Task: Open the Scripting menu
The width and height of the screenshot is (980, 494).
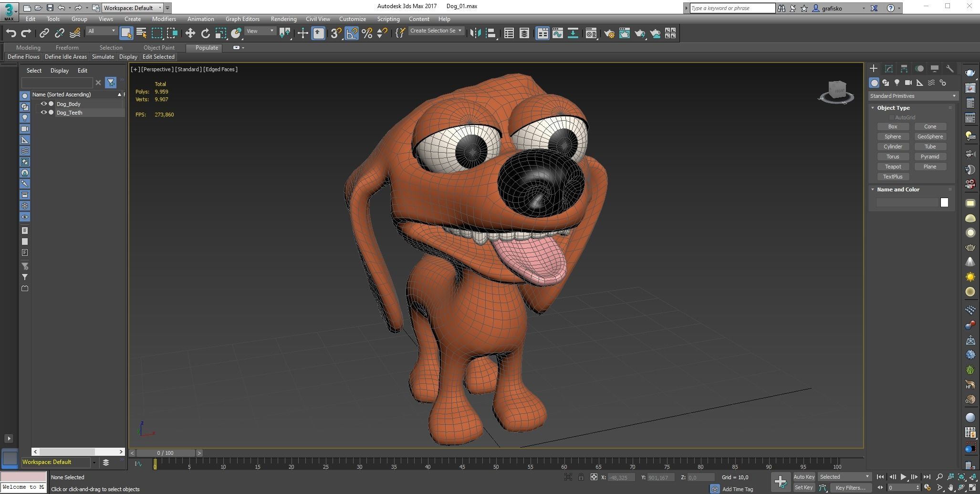Action: 388,19
